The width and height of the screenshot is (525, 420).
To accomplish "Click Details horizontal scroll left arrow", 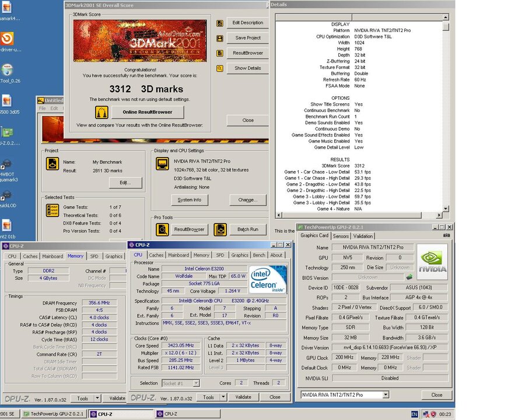I will tap(279, 215).
